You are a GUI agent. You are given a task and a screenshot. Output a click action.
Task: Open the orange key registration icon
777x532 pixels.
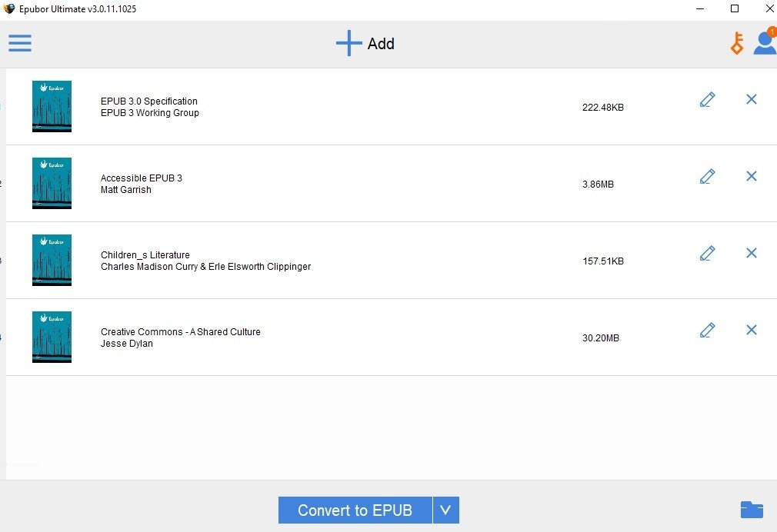pos(737,43)
